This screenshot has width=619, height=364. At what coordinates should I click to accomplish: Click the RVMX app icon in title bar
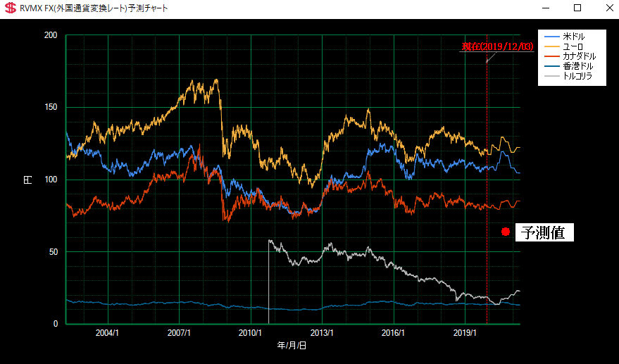point(11,8)
